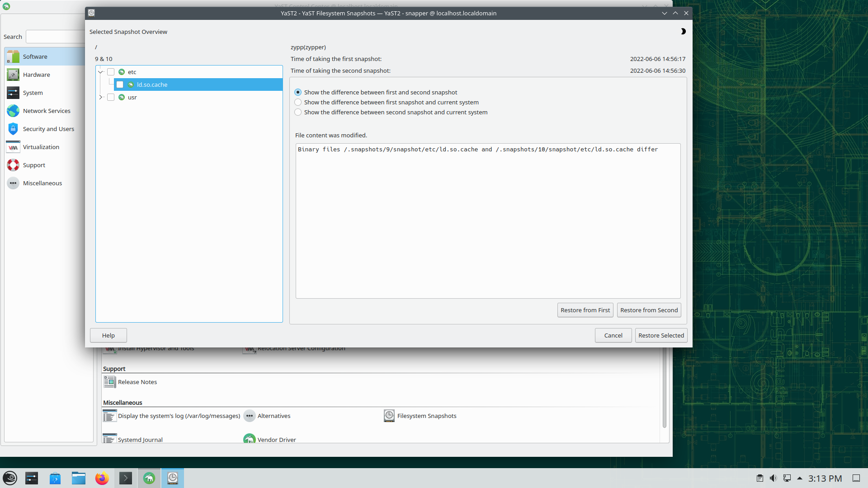Image resolution: width=868 pixels, height=488 pixels.
Task: Select difference between first and second snapshot
Action: [298, 92]
